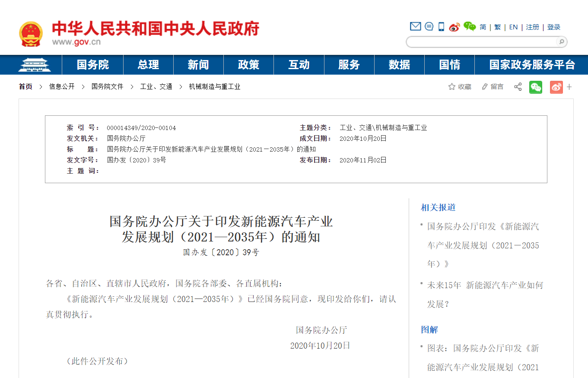Expand more share options via plus icon
Image resolution: width=588 pixels, height=378 pixels.
569,87
